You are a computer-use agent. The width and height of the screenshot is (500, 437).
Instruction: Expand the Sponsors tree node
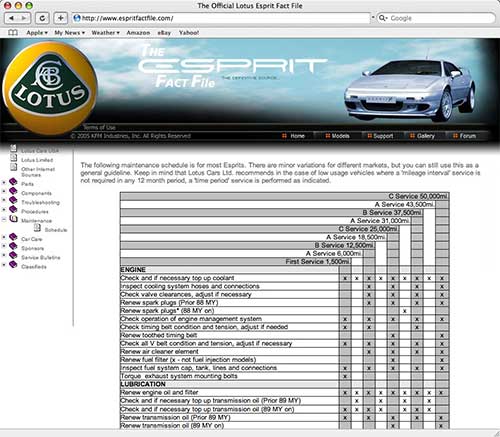[4, 247]
